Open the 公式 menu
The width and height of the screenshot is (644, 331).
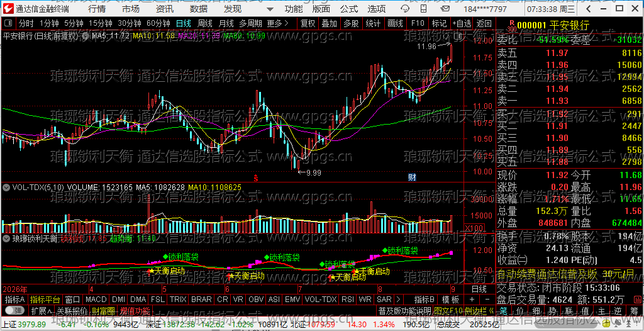point(349,9)
